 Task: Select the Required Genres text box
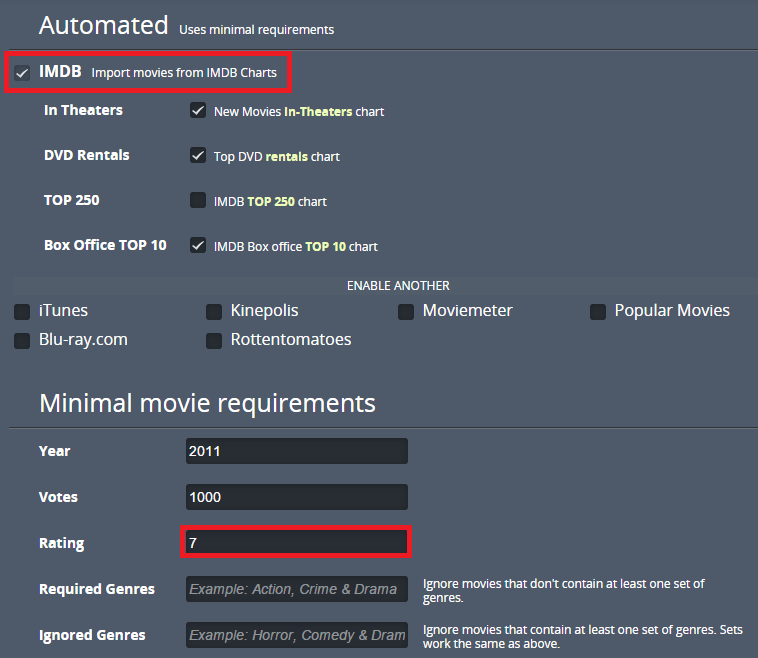pos(297,589)
